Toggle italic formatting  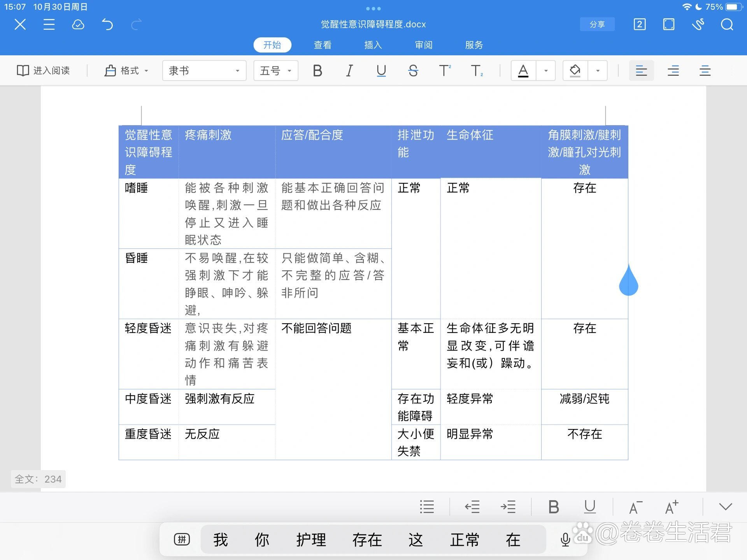click(349, 70)
